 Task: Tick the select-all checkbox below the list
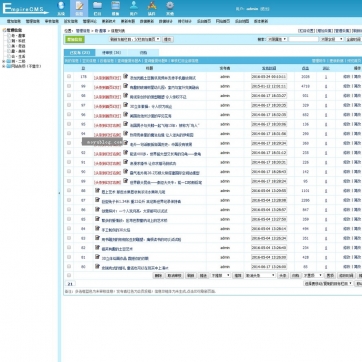69,275
